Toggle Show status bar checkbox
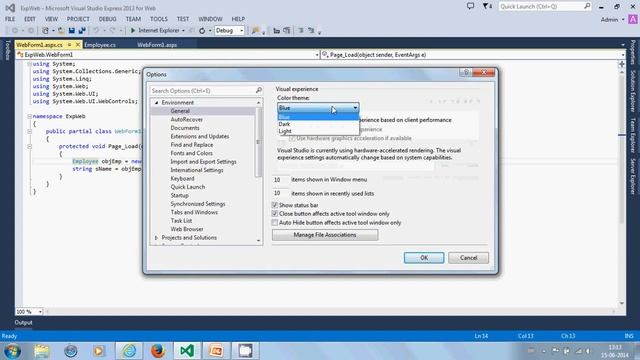Viewport: 640px width, 360px height. 275,205
